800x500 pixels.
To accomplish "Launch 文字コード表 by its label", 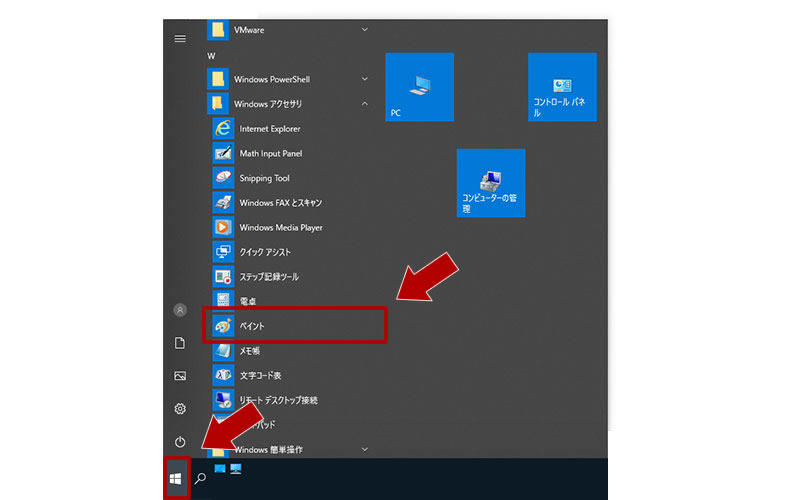I will tap(260, 376).
